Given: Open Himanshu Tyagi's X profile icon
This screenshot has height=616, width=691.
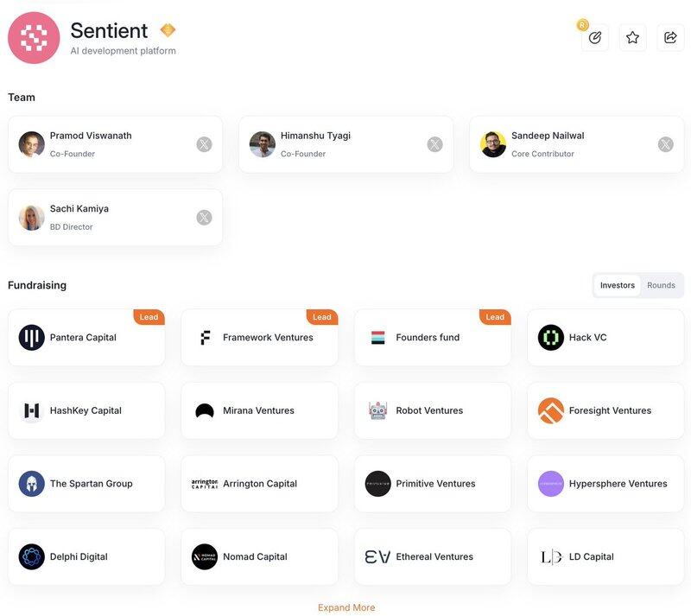Looking at the screenshot, I should pos(435,144).
